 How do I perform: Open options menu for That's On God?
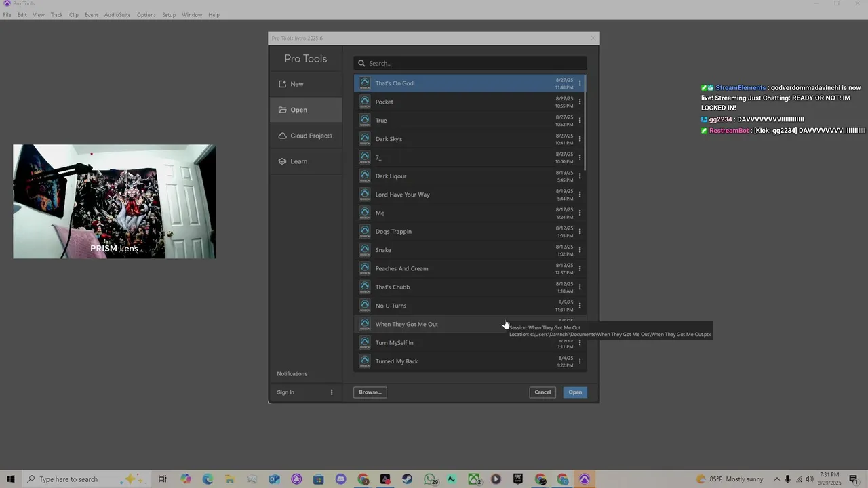580,83
